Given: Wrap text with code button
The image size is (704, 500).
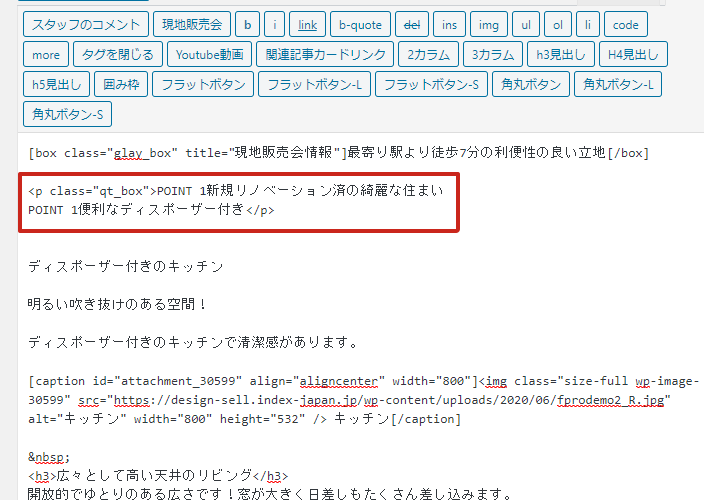Looking at the screenshot, I should pyautogui.click(x=626, y=24).
